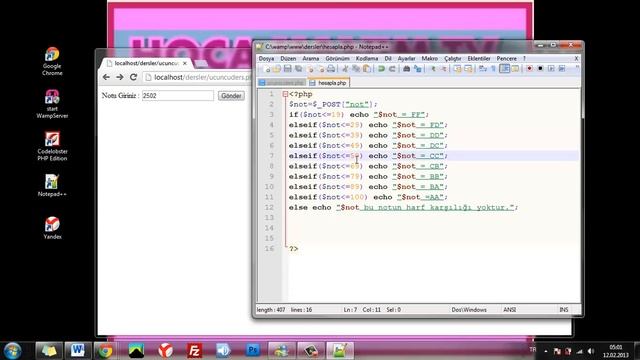640x360 pixels.
Task: Click the INS indicator in status bar
Action: (564, 310)
